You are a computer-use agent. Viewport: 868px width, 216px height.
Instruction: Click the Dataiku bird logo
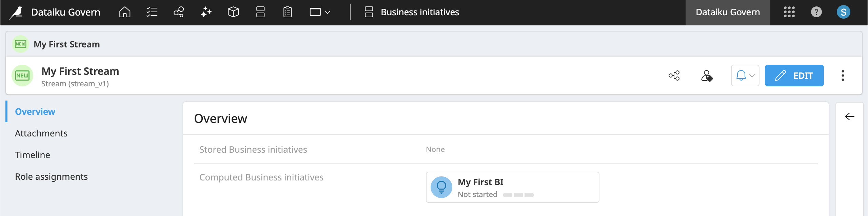(x=16, y=13)
